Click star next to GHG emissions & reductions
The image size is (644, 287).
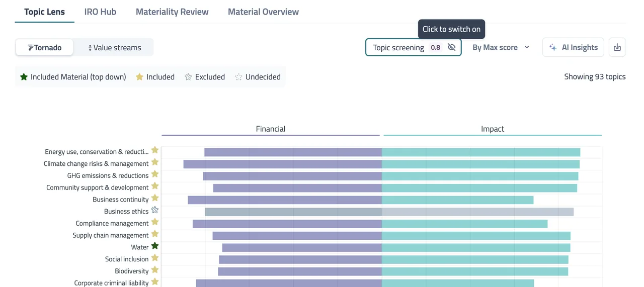tap(155, 174)
